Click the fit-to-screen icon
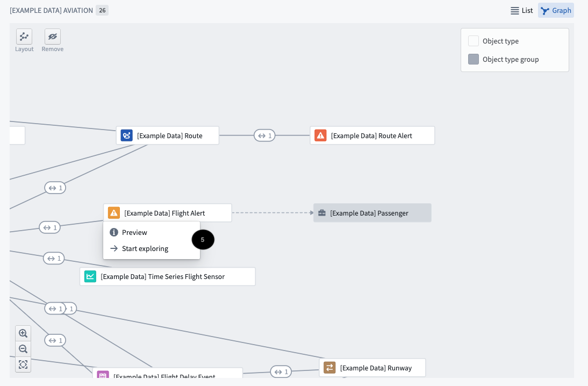588x386 pixels. coord(23,364)
